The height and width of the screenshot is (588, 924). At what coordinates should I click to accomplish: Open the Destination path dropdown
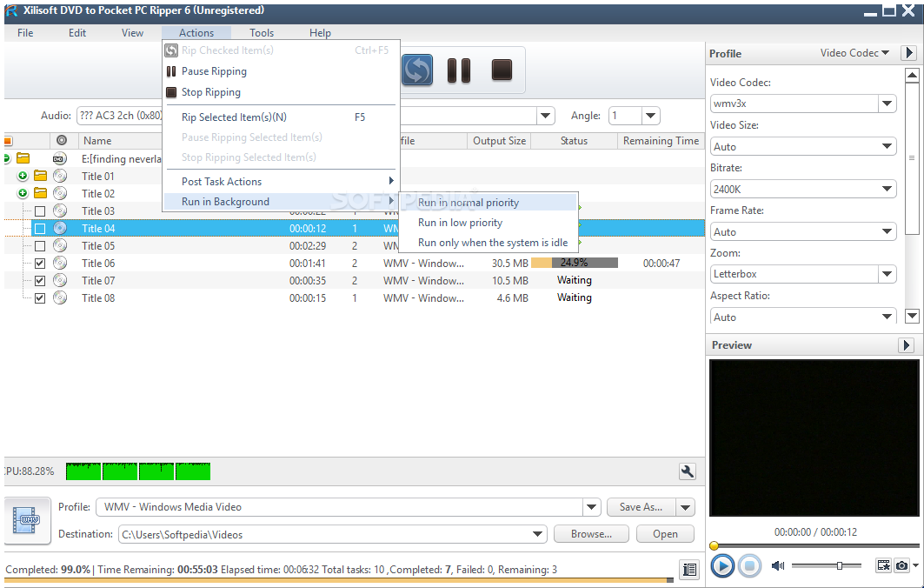[x=537, y=534]
